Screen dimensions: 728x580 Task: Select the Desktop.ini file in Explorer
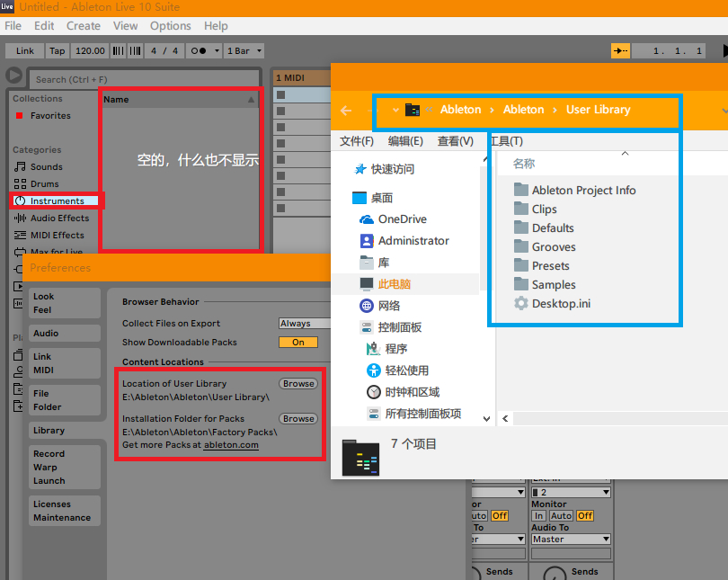coord(553,304)
